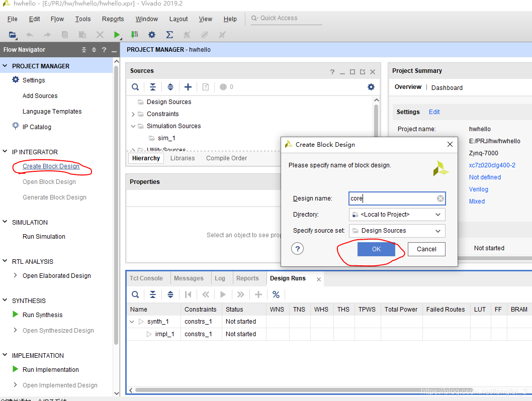The width and height of the screenshot is (532, 401).
Task: Click the Run green play toolbar icon
Action: 117,35
